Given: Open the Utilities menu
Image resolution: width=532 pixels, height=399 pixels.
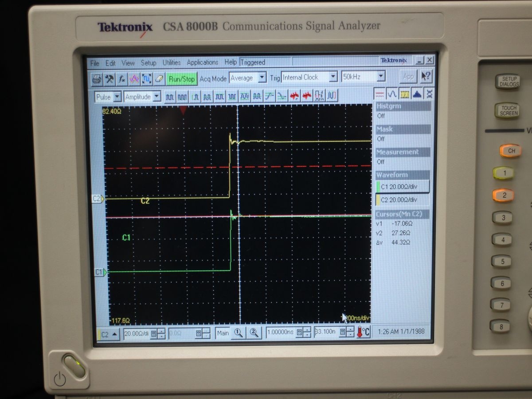Looking at the screenshot, I should click(172, 63).
